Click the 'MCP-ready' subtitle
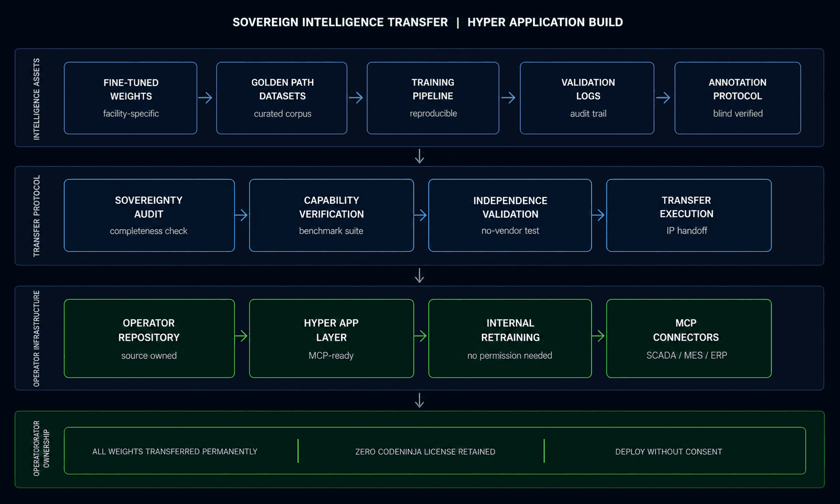 click(x=331, y=356)
